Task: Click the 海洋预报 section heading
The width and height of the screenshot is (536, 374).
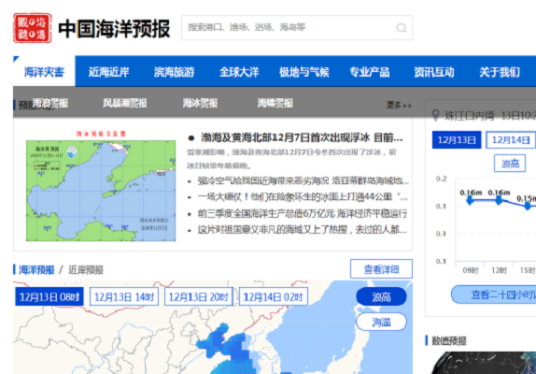Action: pyautogui.click(x=36, y=270)
